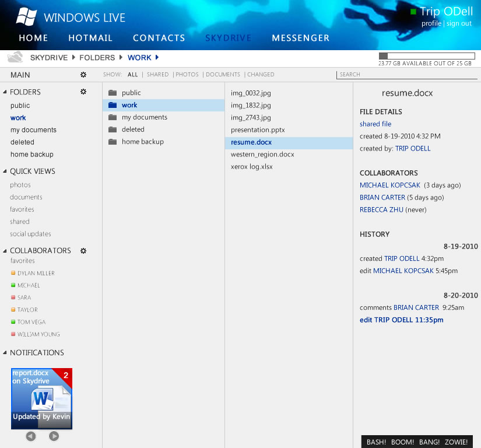Click the sign out link

(459, 23)
